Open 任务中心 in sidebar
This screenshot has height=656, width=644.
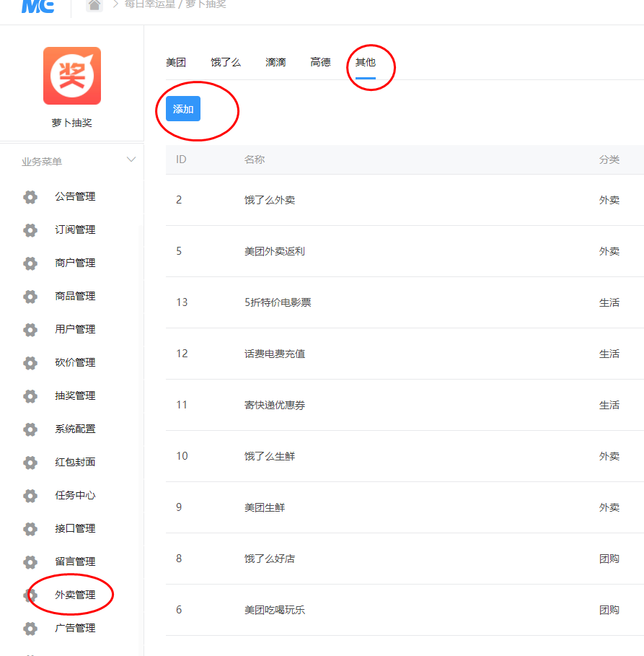pos(75,495)
